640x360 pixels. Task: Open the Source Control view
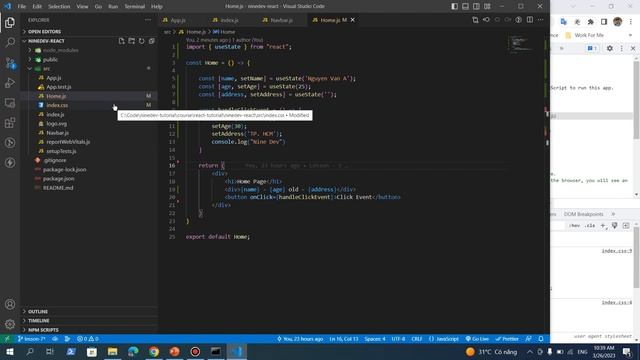point(10,62)
